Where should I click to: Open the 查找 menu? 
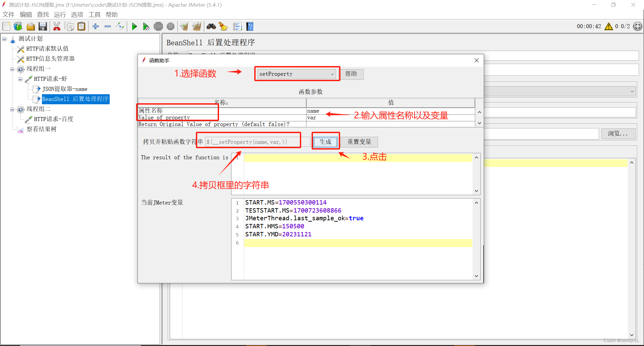point(43,14)
